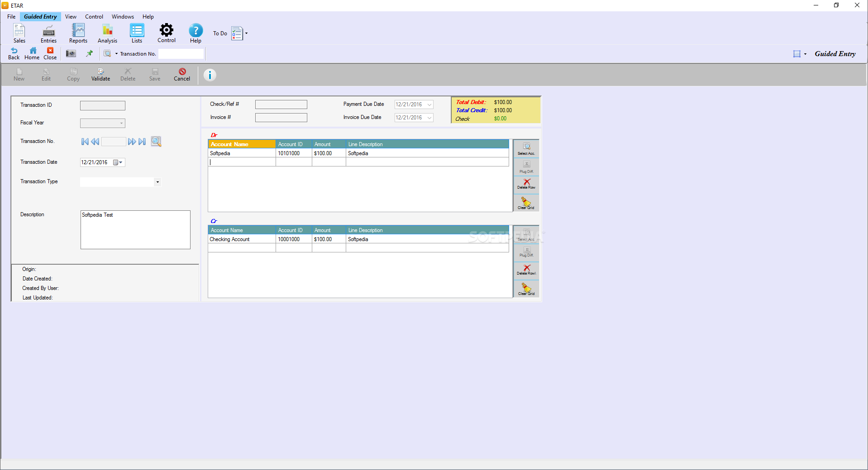Image resolution: width=868 pixels, height=470 pixels.
Task: Open the Entries keyboard icon
Action: coord(48,31)
